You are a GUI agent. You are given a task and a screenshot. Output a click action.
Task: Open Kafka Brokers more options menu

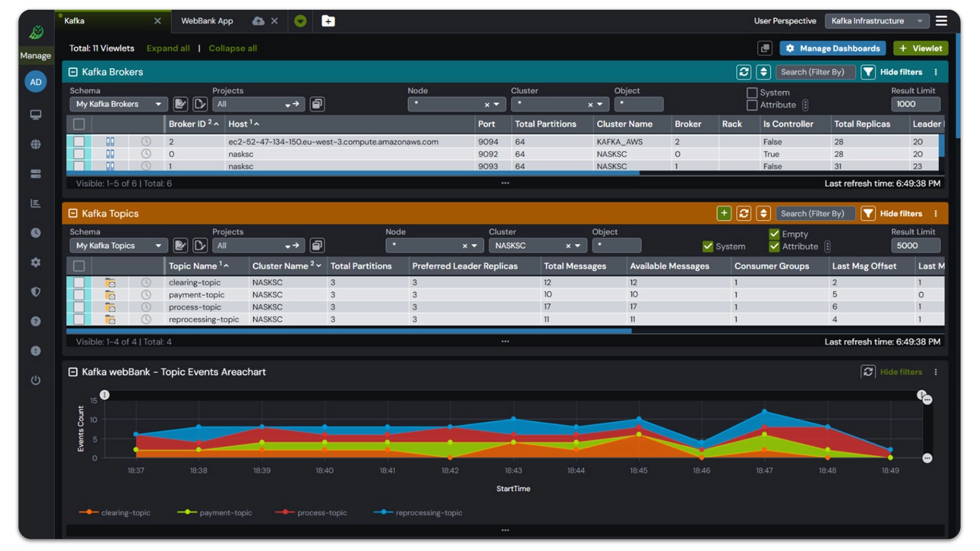point(936,72)
